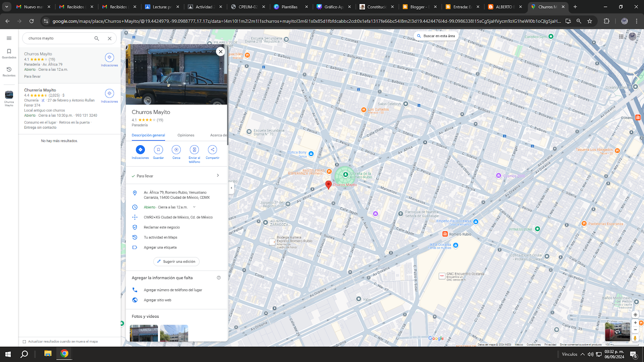Viewport: 644px width, 362px height.
Task: Open the Churros Mayito sidebar shortcut
Action: pos(9,98)
